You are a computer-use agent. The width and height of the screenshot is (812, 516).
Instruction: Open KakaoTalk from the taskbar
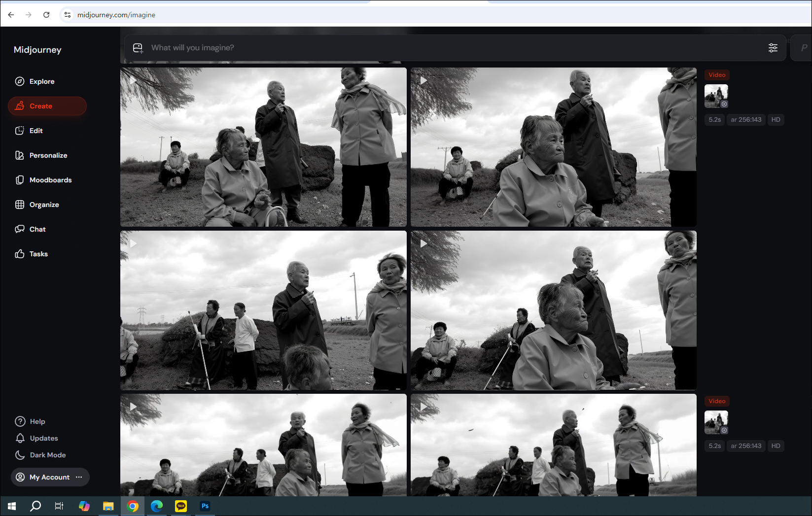[x=181, y=506]
